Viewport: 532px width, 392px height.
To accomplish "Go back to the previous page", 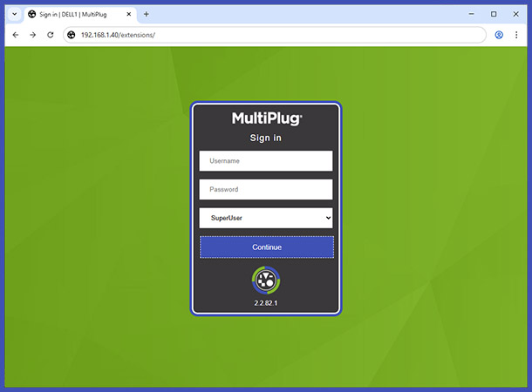I will (x=16, y=35).
